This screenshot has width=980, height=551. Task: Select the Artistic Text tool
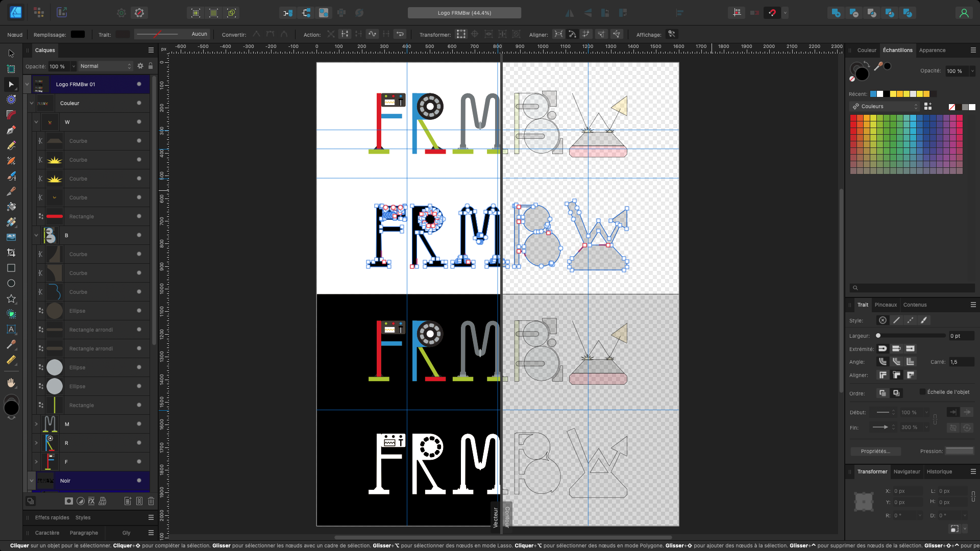point(11,329)
